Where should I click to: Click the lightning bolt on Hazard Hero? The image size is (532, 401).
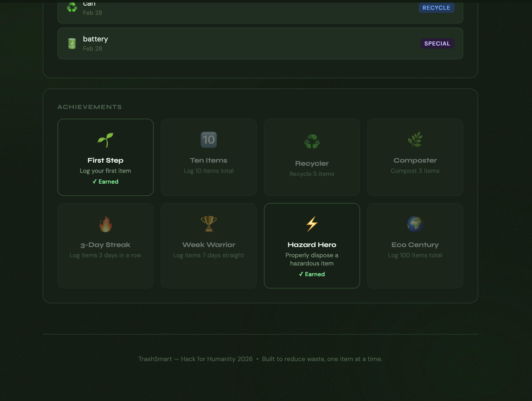312,224
